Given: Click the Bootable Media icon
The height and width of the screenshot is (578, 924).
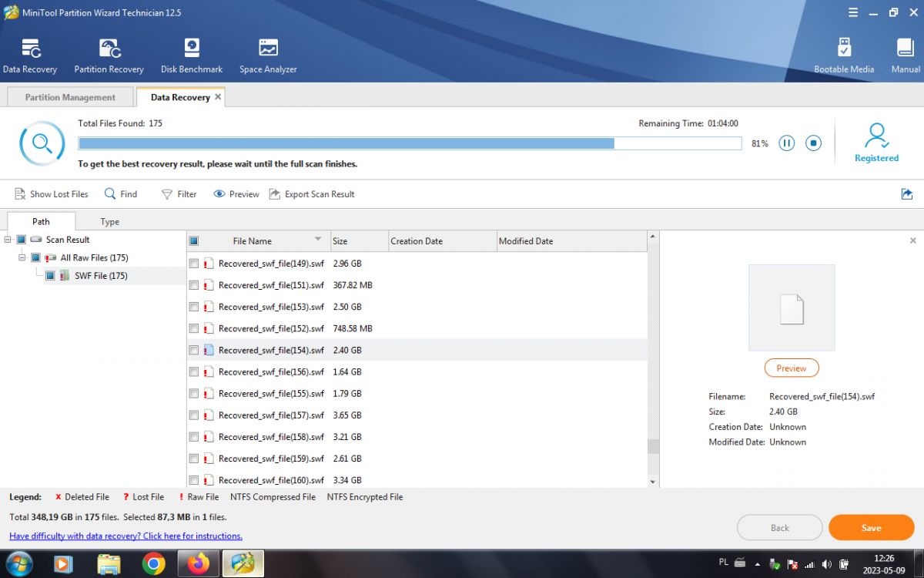Looking at the screenshot, I should (844, 48).
